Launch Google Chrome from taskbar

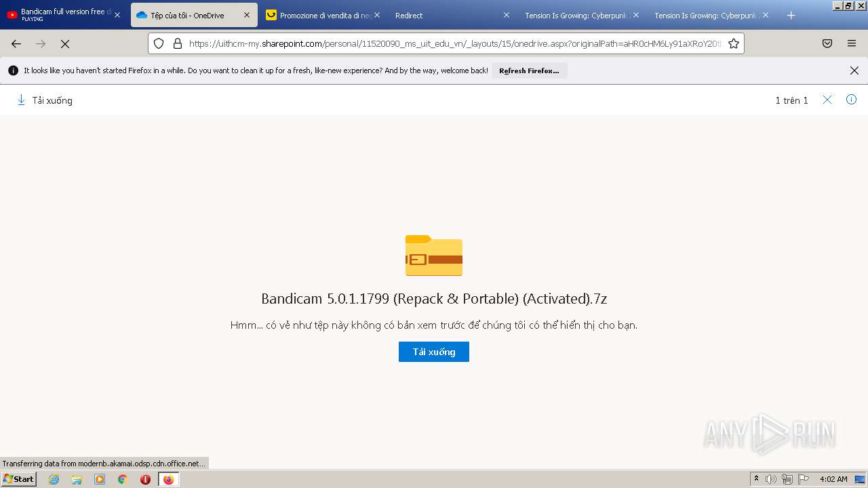click(123, 479)
